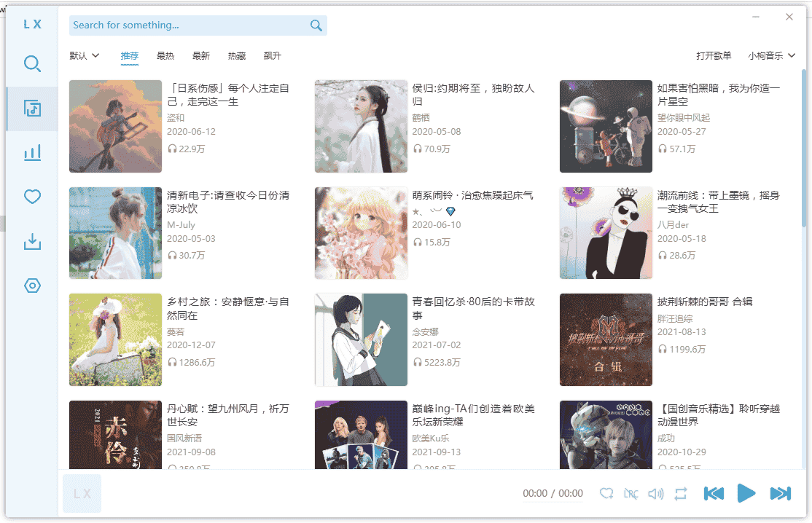Open the 日系伤感 playlist cover

click(115, 126)
